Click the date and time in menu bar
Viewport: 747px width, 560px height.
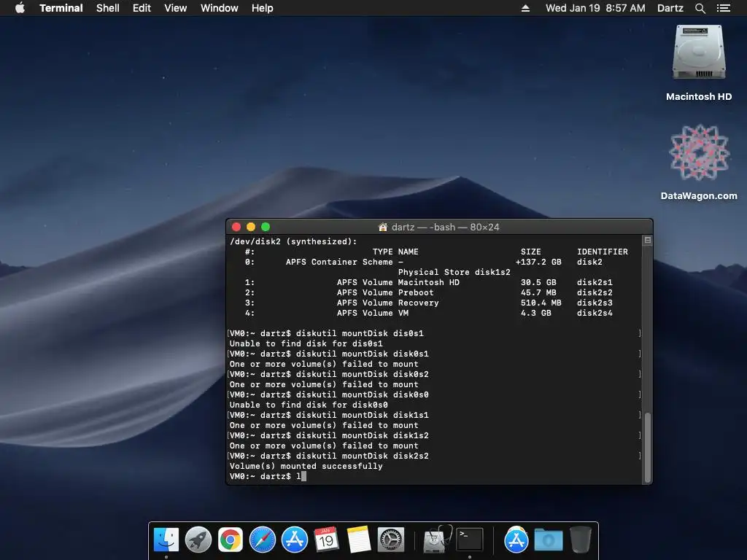pos(595,8)
